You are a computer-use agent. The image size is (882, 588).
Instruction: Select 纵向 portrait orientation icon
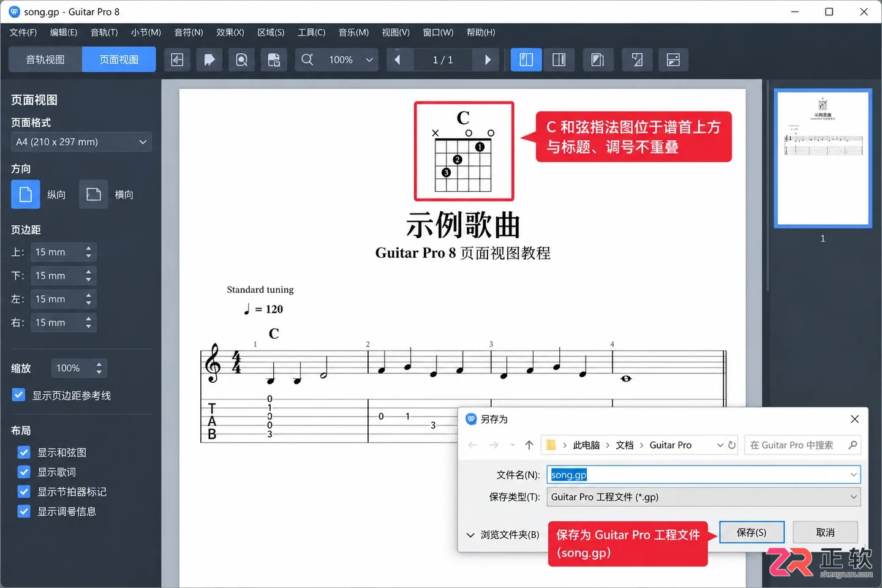click(25, 195)
